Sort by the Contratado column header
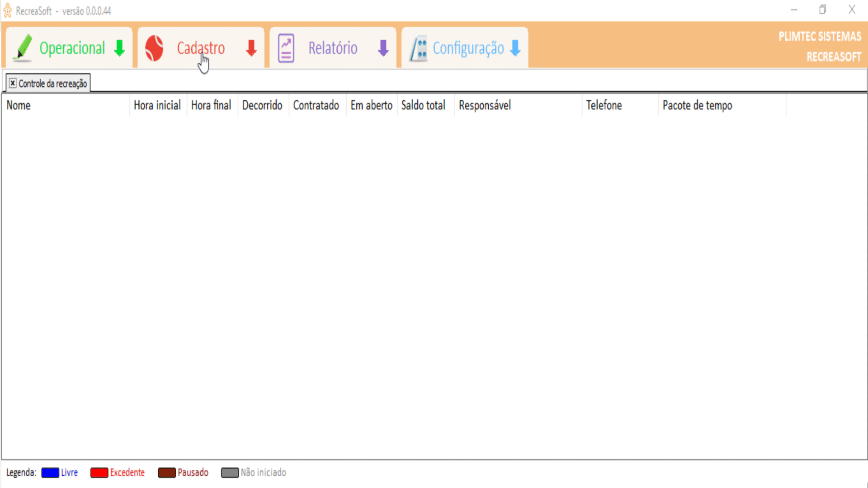 coord(318,105)
